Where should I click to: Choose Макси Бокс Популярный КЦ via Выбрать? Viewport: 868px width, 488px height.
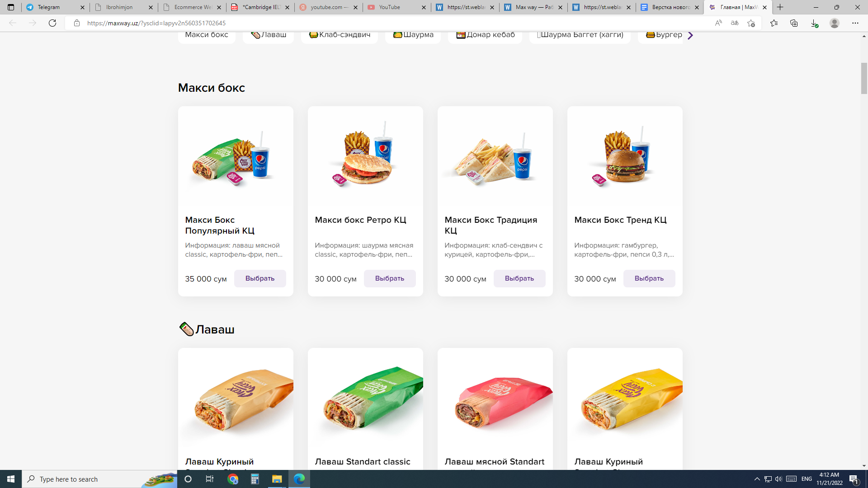[260, 278]
